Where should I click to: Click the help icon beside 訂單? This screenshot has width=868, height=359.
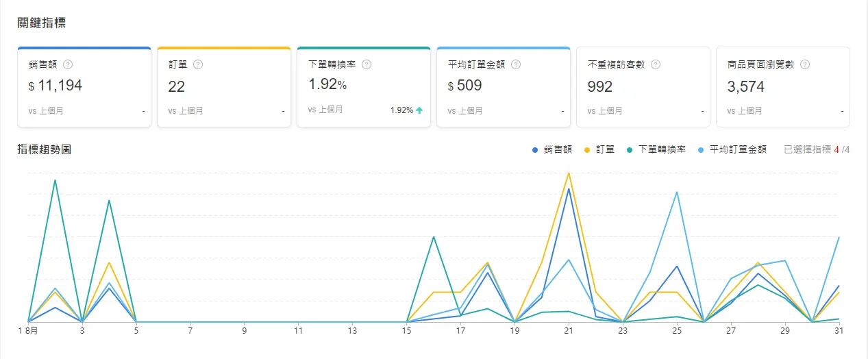point(198,64)
